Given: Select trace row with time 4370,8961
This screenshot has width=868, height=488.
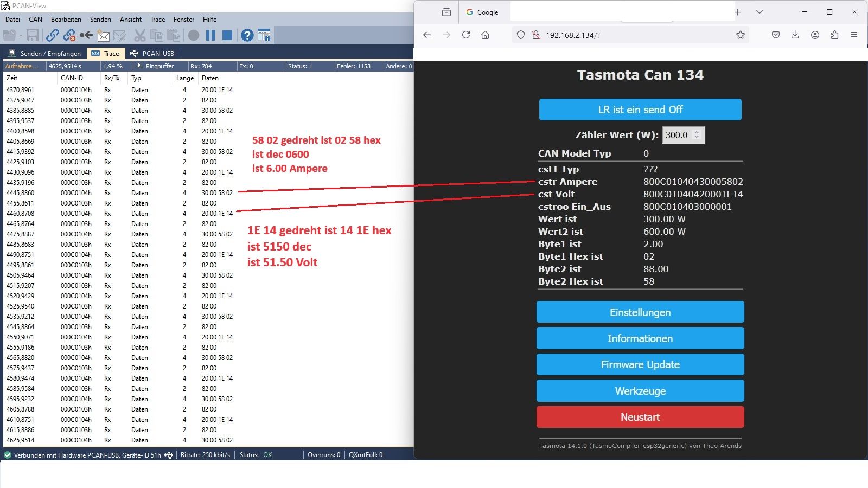Looking at the screenshot, I should point(208,90).
